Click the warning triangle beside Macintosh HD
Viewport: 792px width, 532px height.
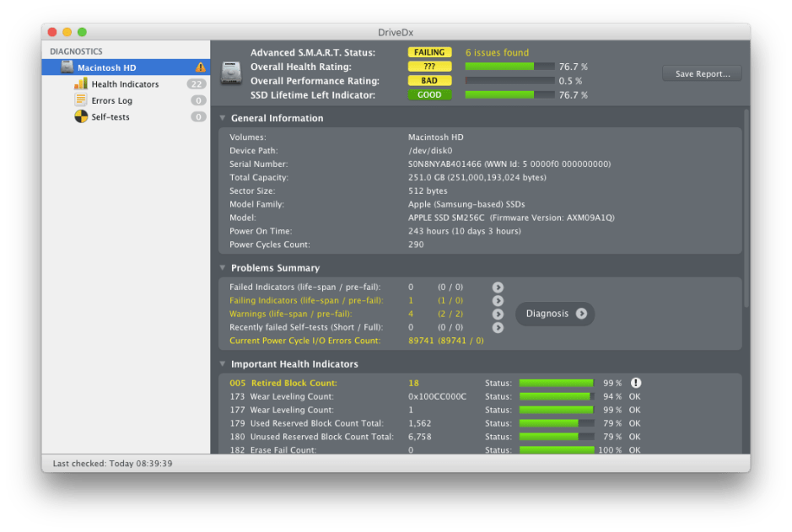click(x=202, y=67)
